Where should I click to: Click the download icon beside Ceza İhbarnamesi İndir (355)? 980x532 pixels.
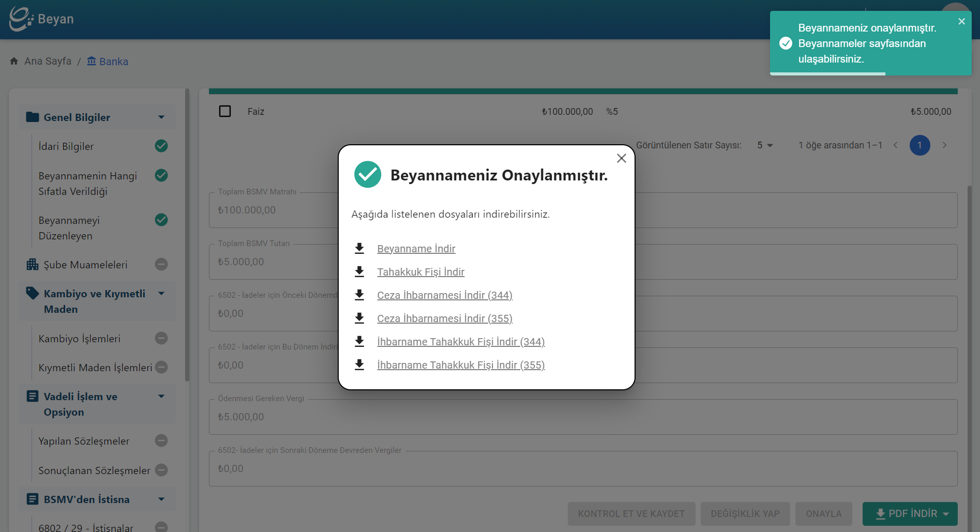click(359, 318)
